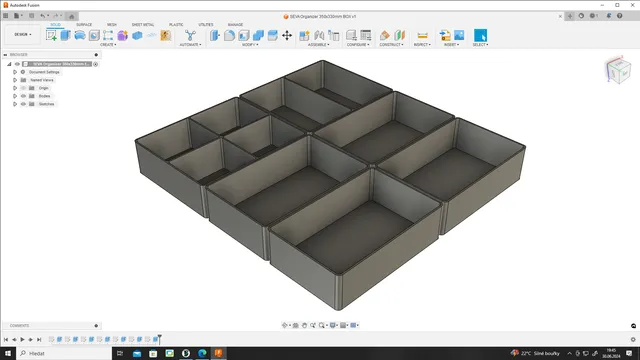The image size is (640, 360).
Task: Hide the Bodies folder with eye icon
Action: (23, 96)
